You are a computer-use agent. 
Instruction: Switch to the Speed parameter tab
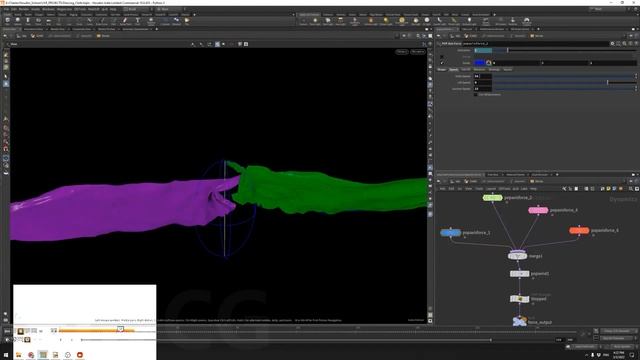(x=453, y=70)
